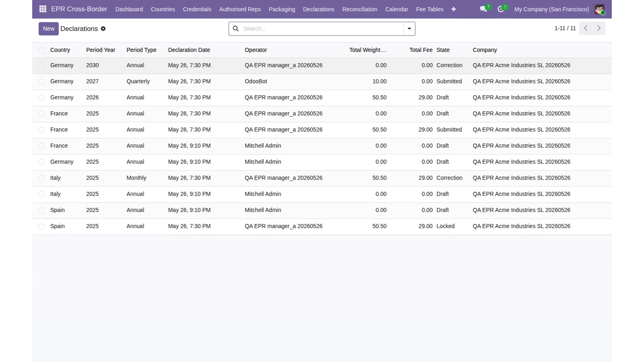Click the 10.00 total weight cell

click(x=379, y=81)
